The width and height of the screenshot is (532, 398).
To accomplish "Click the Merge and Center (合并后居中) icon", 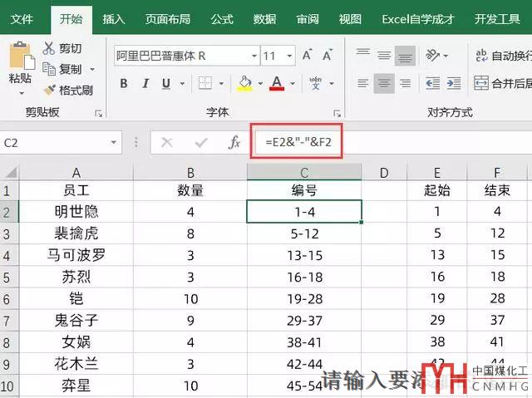I will tap(481, 83).
